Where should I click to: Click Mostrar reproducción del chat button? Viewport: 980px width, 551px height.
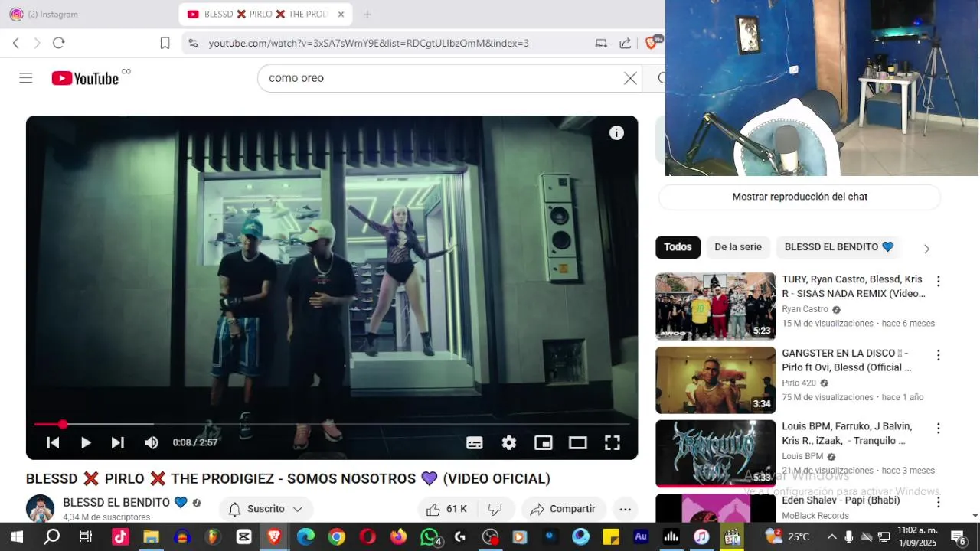pyautogui.click(x=799, y=197)
